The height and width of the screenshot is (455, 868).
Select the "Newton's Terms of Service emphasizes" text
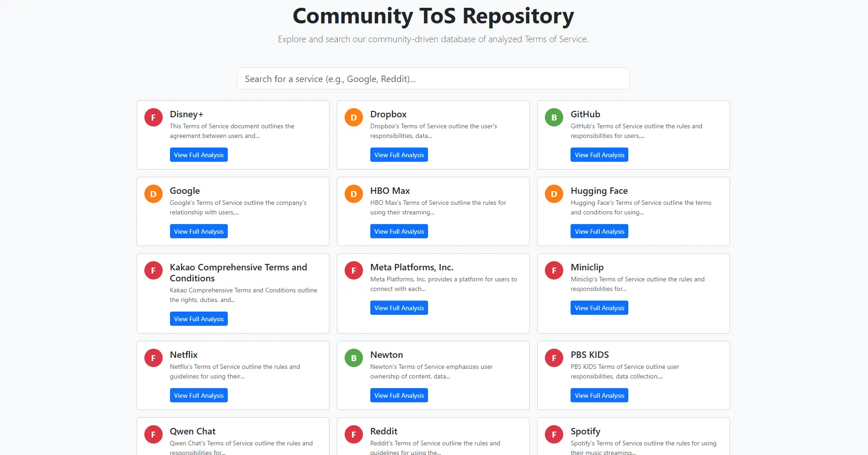(x=431, y=372)
